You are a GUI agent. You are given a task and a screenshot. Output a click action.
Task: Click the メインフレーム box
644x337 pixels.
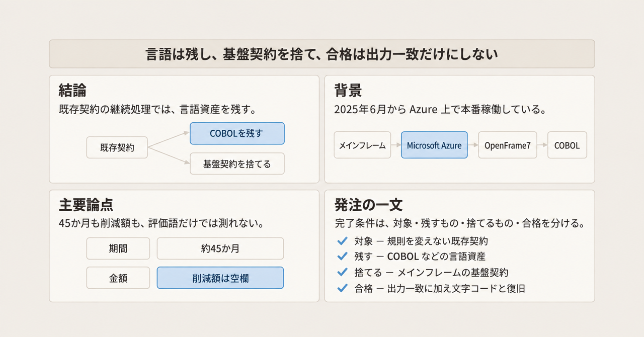(x=362, y=145)
